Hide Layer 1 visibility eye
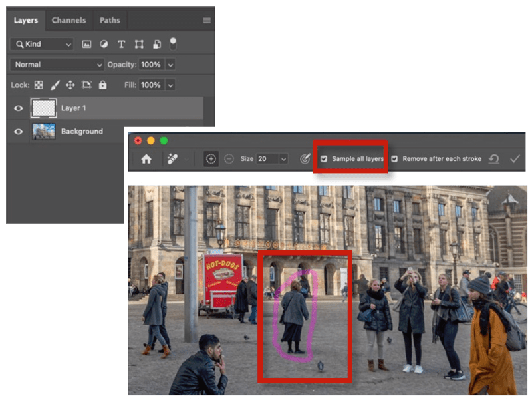Screen dimensions: 532x400 click(x=19, y=108)
